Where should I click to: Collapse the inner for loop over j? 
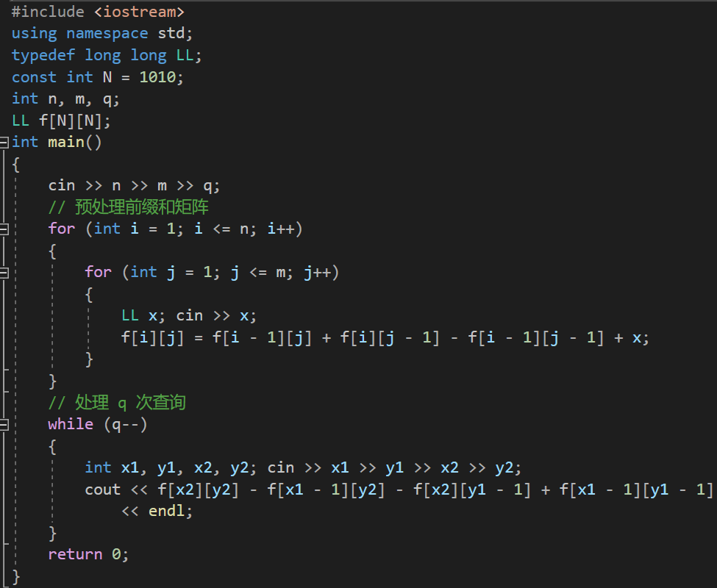click(x=4, y=273)
